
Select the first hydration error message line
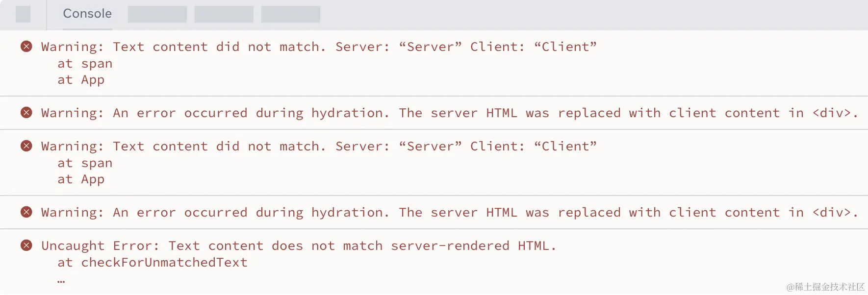450,113
